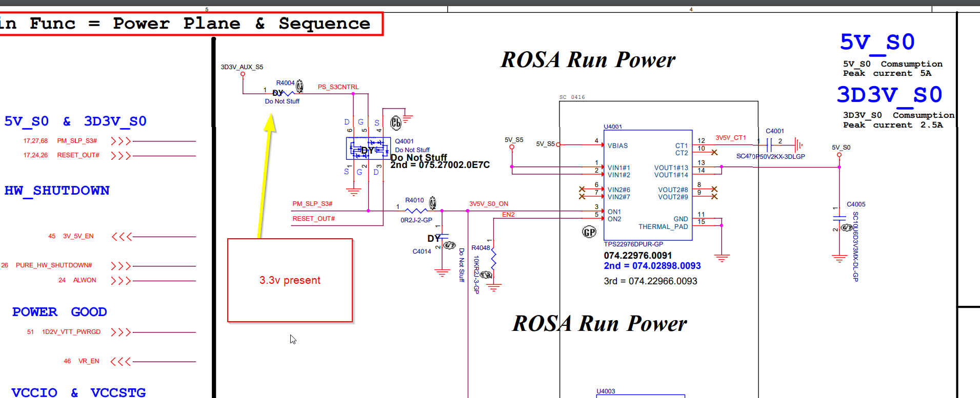Click the PS_S3CNTRL net label
Image resolution: width=980 pixels, height=398 pixels.
[338, 87]
